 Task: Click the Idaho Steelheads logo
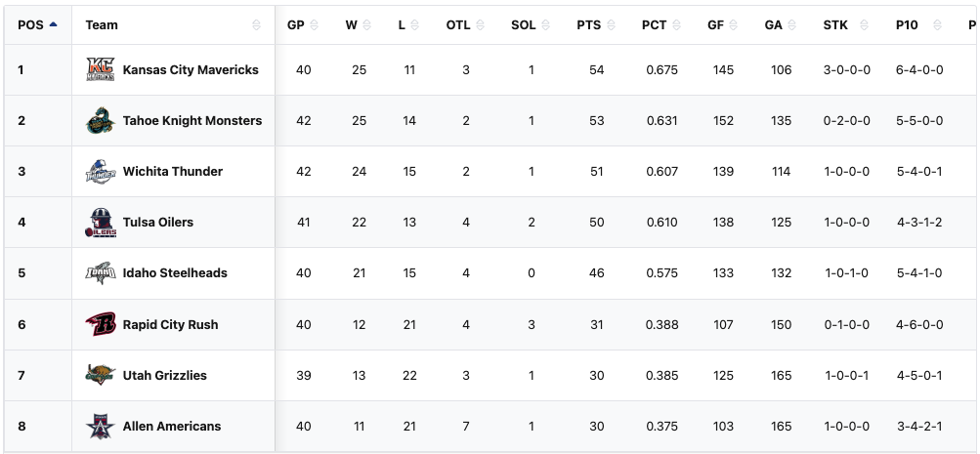101,273
